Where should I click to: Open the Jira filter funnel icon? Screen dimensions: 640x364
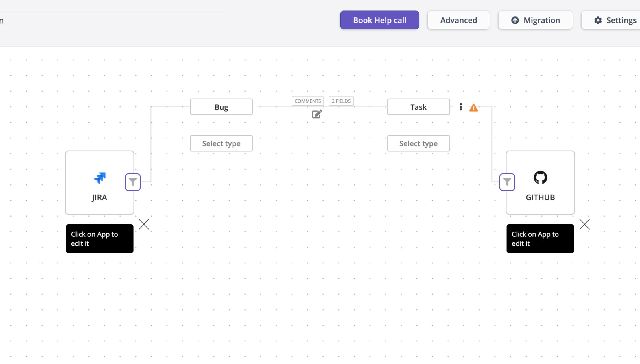pos(133,182)
